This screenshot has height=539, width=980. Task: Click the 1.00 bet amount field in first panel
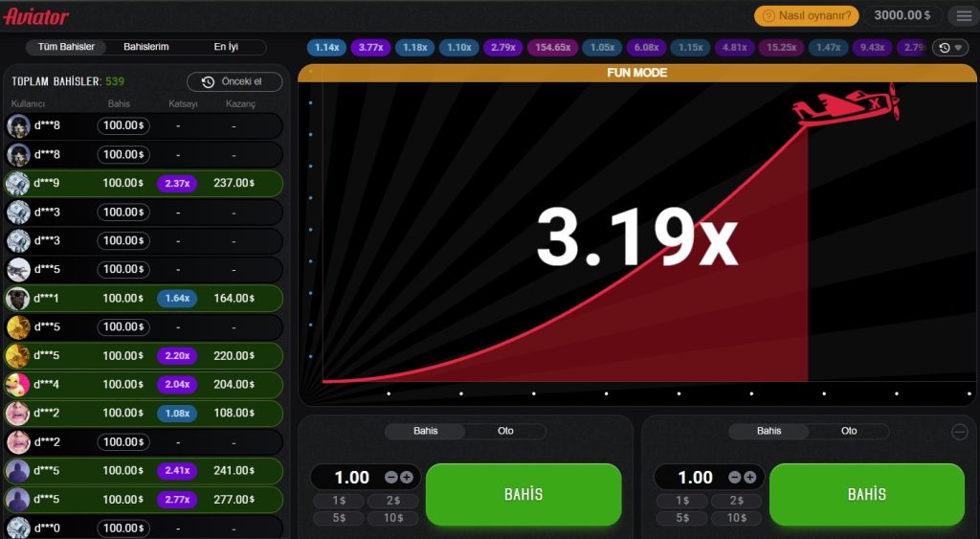(351, 477)
